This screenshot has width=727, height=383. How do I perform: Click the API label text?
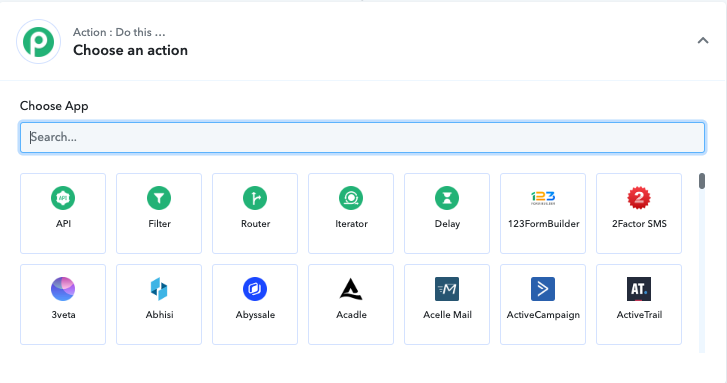point(63,223)
